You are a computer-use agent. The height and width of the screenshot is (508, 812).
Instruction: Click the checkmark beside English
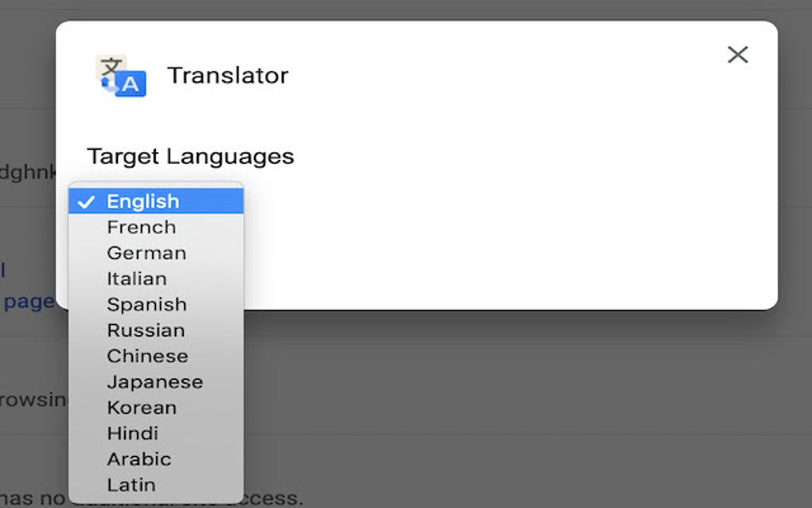pyautogui.click(x=88, y=201)
